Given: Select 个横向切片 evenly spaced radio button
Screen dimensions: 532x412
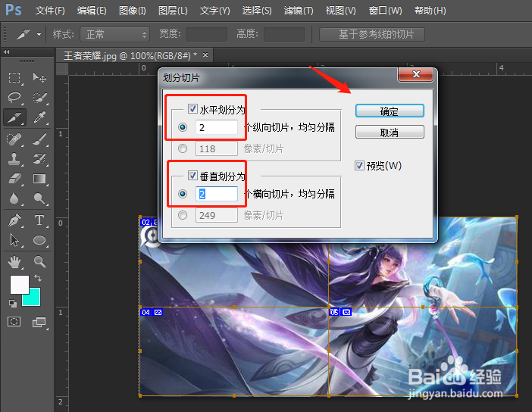Looking at the screenshot, I should pyautogui.click(x=183, y=194).
